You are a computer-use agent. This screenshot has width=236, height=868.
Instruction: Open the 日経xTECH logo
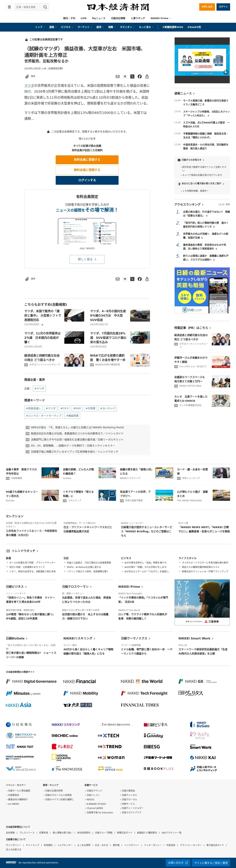[x=108, y=736]
